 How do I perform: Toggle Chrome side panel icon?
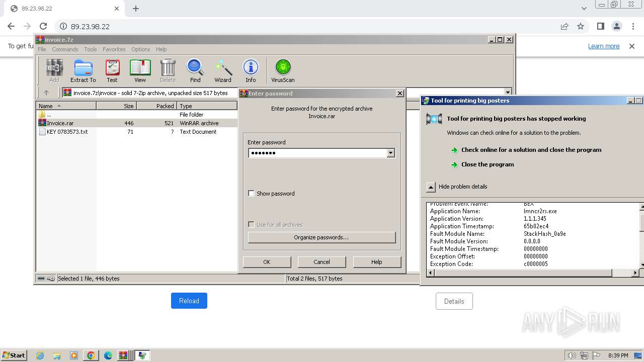600,26
